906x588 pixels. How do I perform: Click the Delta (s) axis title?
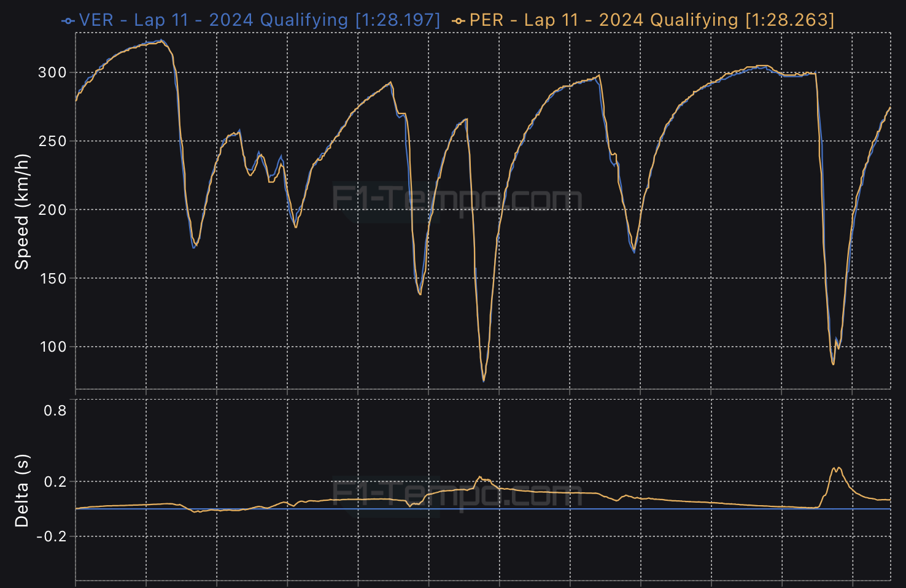click(22, 491)
